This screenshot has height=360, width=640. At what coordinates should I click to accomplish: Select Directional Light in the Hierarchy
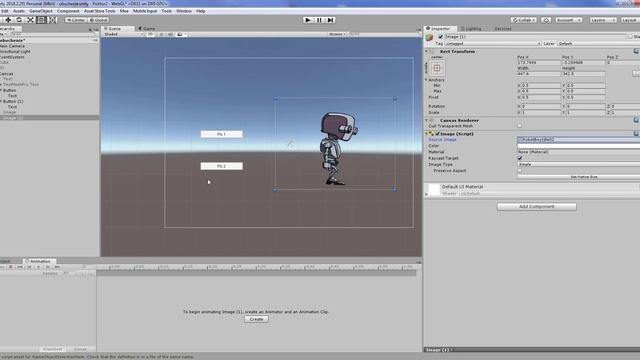[15, 52]
